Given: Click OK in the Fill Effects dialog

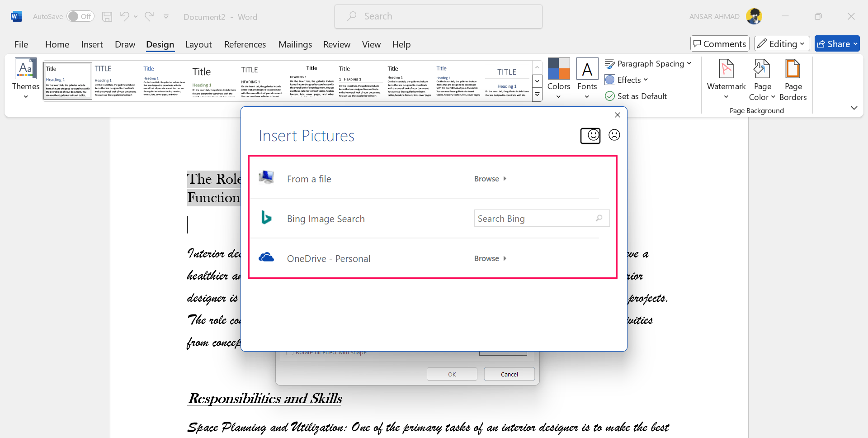Looking at the screenshot, I should click(452, 374).
